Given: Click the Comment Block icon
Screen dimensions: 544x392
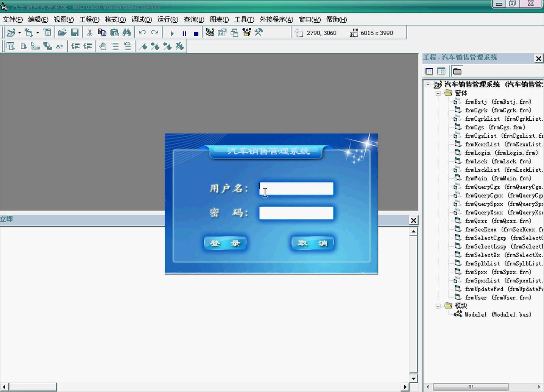Looking at the screenshot, I should (115, 46).
